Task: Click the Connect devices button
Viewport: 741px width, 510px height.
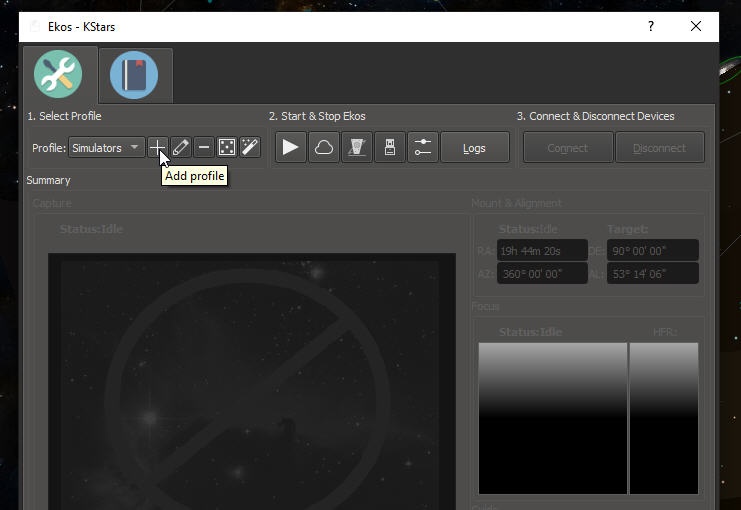Action: (x=567, y=148)
